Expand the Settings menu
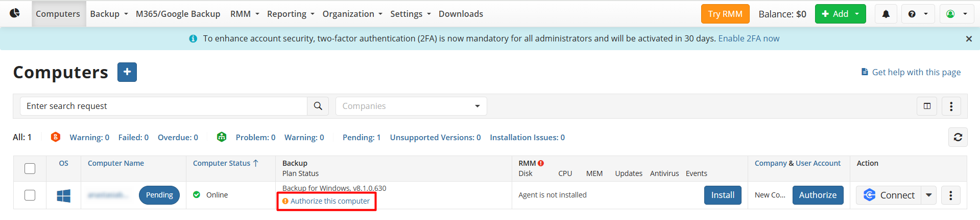The image size is (980, 220). (x=411, y=14)
